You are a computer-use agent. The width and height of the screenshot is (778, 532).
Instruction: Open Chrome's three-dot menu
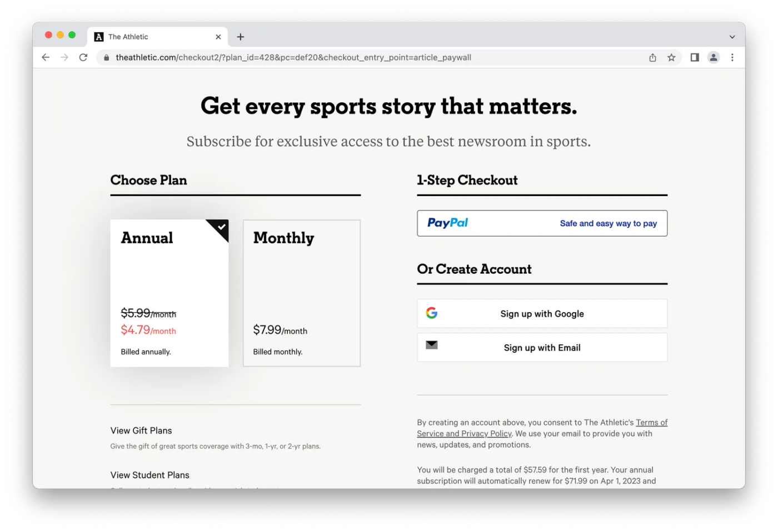click(x=732, y=57)
